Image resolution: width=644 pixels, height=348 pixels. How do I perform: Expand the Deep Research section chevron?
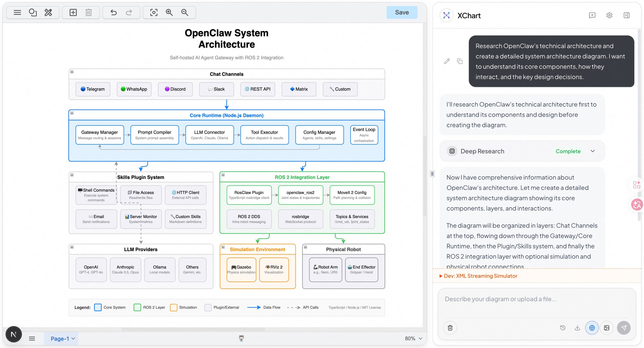tap(592, 151)
